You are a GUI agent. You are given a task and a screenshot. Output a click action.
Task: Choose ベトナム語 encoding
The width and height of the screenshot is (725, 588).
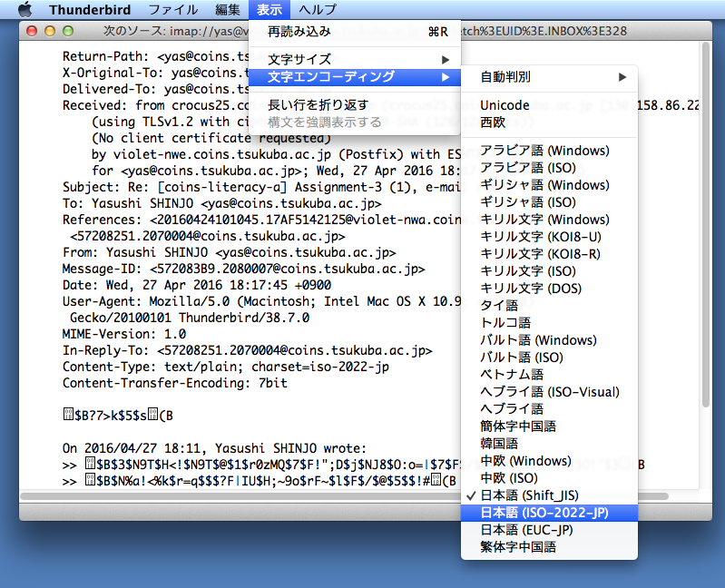549,375
